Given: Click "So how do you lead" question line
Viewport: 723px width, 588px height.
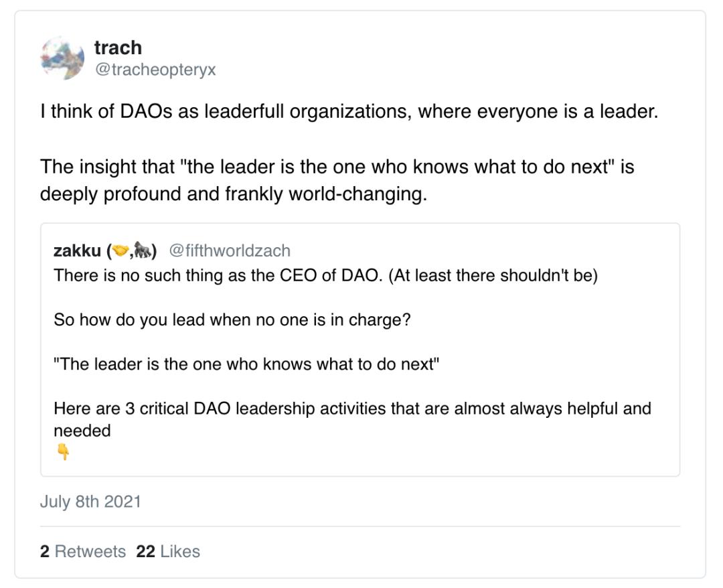Looking at the screenshot, I should 232,319.
